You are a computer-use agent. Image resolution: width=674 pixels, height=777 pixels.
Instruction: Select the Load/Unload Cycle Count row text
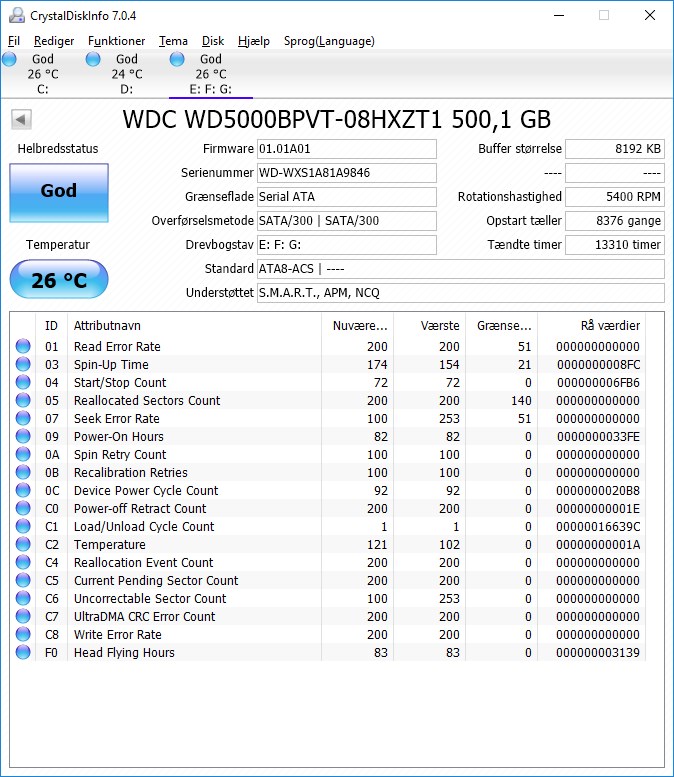144,526
